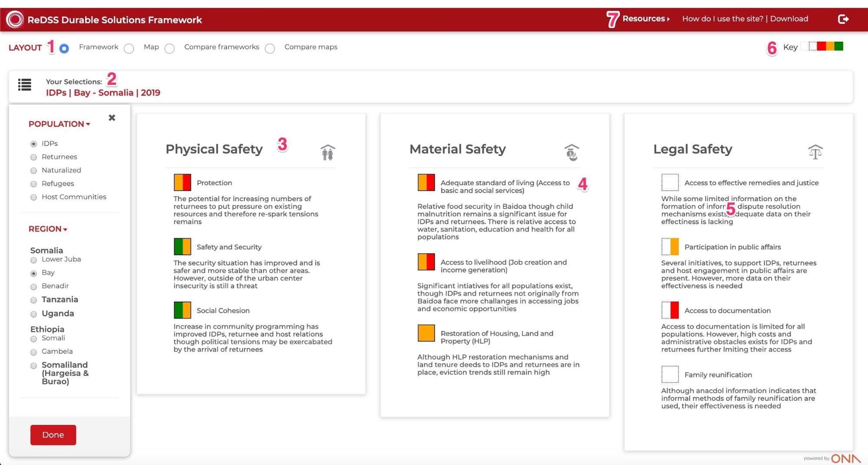The height and width of the screenshot is (465, 868).
Task: Click the Done button
Action: pyautogui.click(x=53, y=435)
